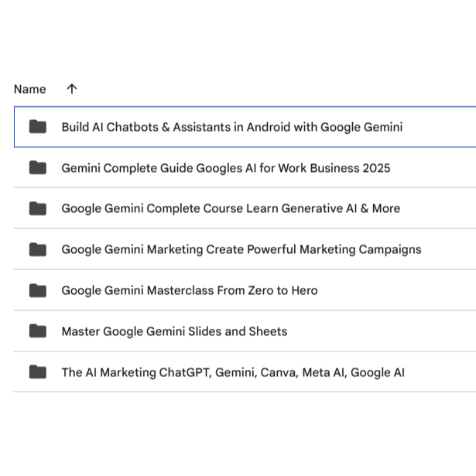The width and height of the screenshot is (476, 476).
Task: Reverse sort direction using the up arrow
Action: click(x=72, y=89)
